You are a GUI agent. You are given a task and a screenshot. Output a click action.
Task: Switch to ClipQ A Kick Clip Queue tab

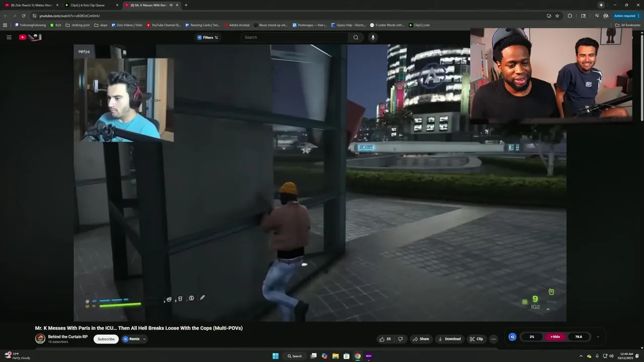pyautogui.click(x=90, y=5)
